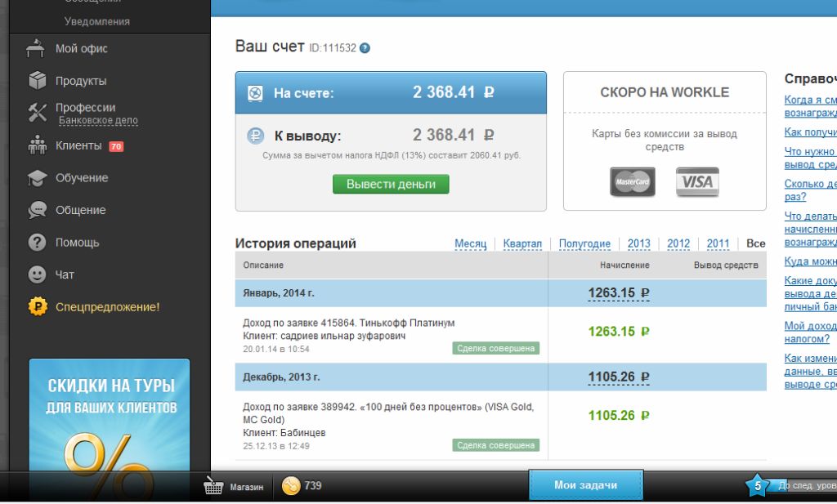Viewport: 837px width, 504px height.
Task: Click the Описание column header
Action: click(x=263, y=265)
